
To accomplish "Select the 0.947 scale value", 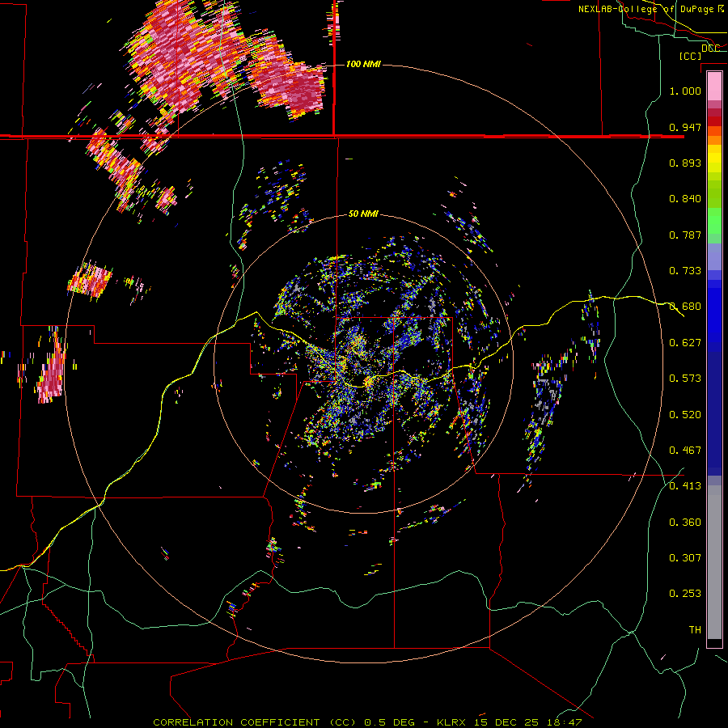I will point(685,127).
